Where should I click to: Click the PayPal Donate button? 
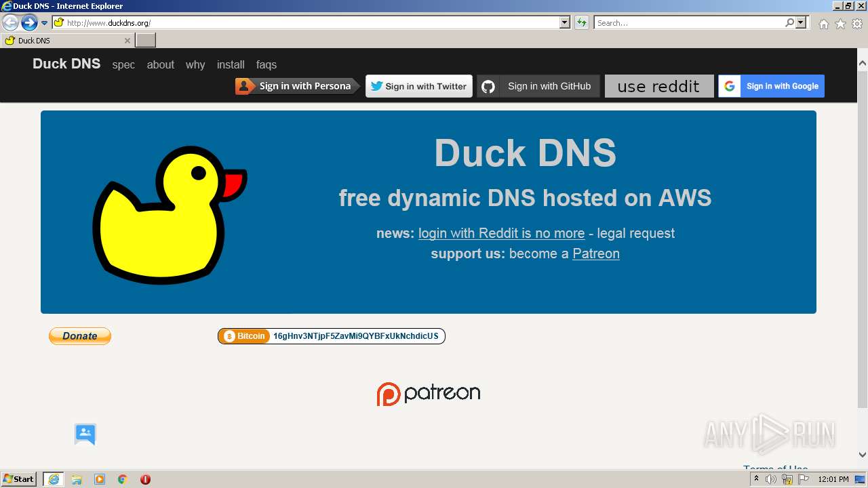[80, 336]
